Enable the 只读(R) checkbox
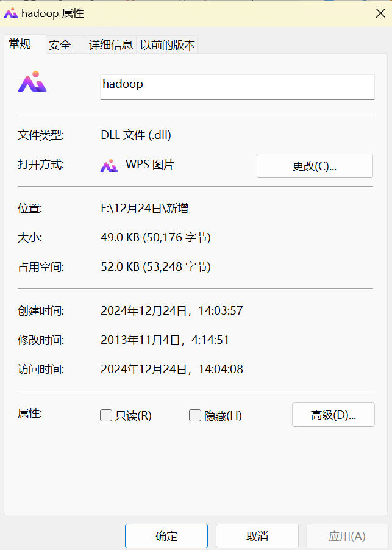 [106, 415]
